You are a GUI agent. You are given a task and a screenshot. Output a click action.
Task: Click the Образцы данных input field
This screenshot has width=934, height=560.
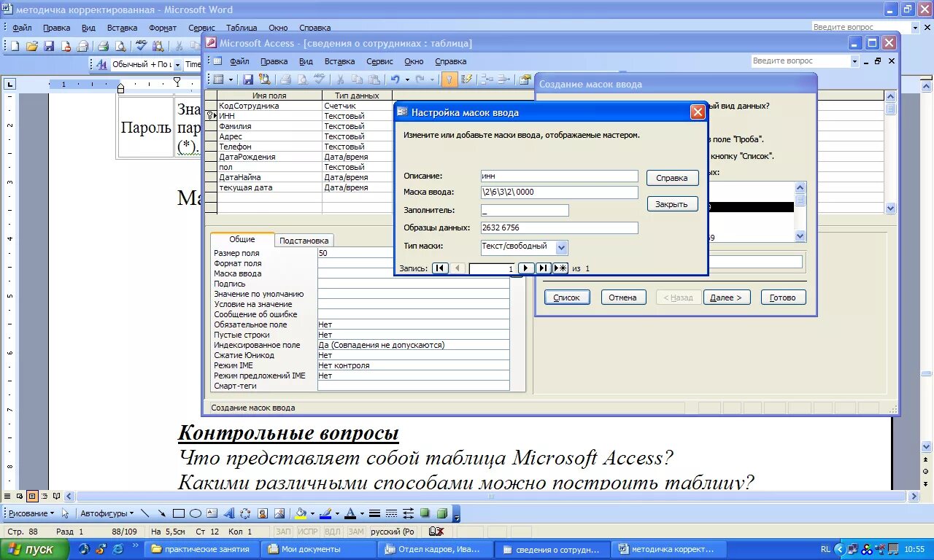pyautogui.click(x=559, y=228)
